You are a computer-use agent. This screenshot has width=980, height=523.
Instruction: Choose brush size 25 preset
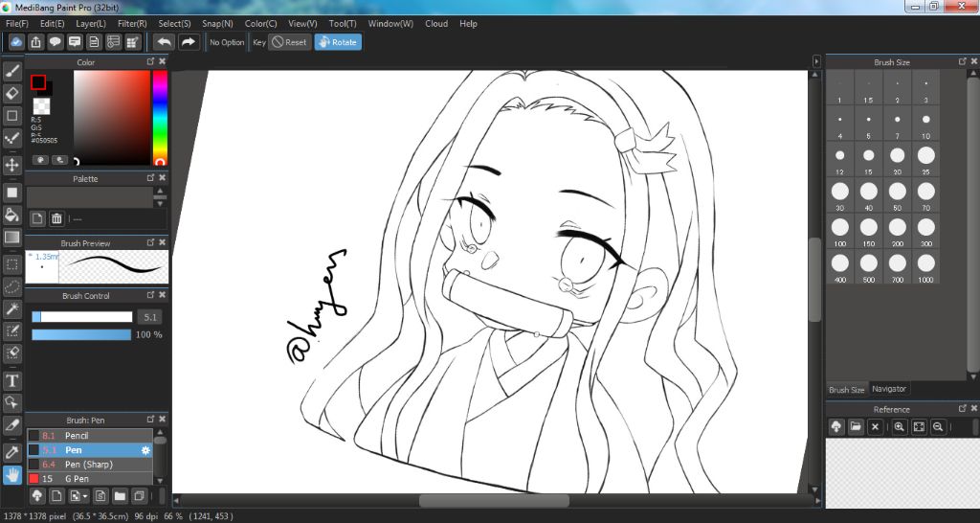925,160
